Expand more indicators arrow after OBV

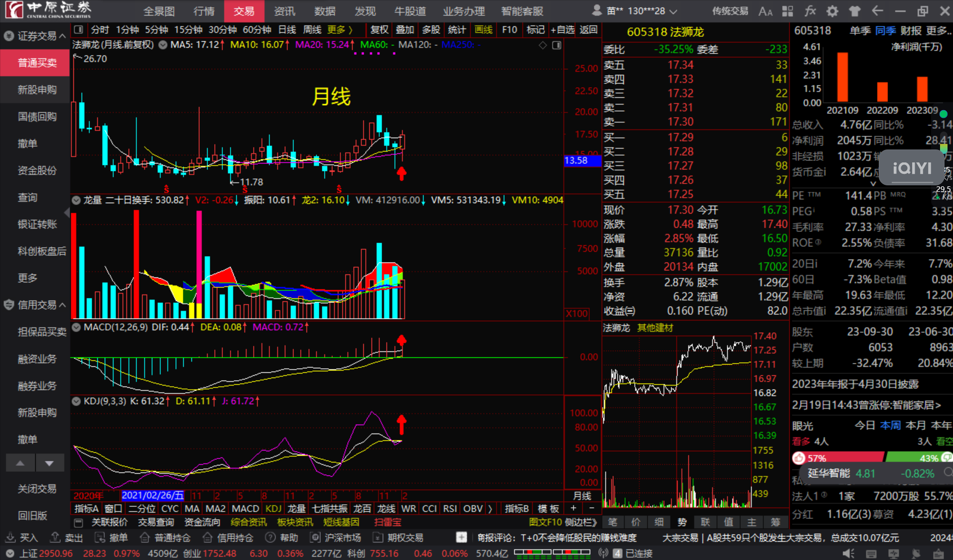(490, 509)
